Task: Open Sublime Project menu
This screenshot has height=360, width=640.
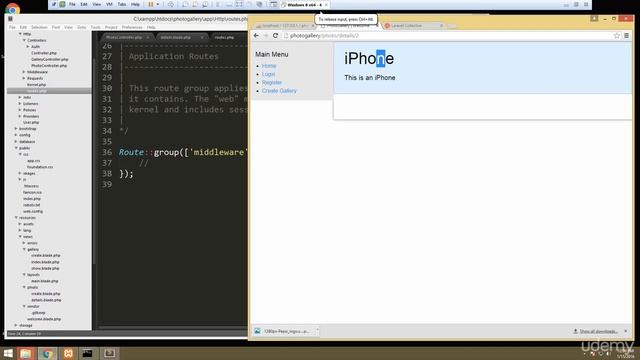Action: [x=111, y=27]
